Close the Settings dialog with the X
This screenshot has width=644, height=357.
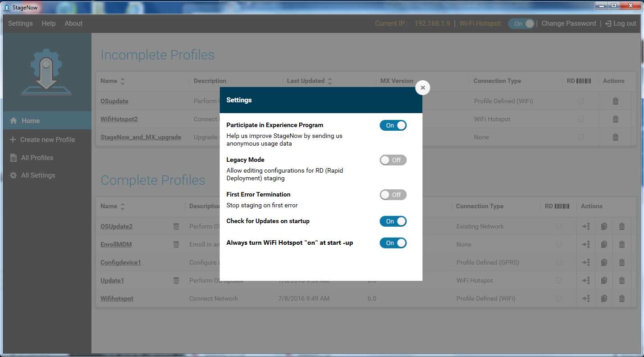coord(422,87)
